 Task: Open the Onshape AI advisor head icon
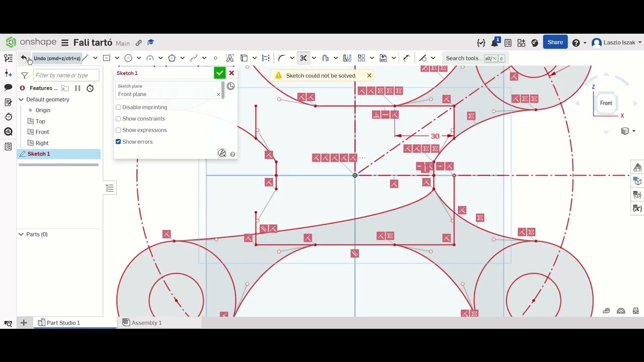[x=535, y=43]
